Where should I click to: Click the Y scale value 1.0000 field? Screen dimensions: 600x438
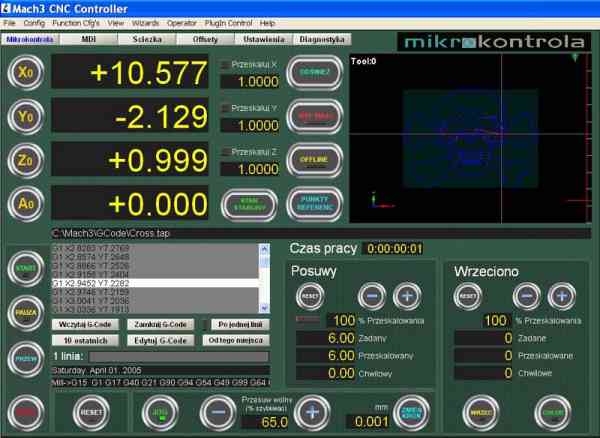pyautogui.click(x=250, y=125)
